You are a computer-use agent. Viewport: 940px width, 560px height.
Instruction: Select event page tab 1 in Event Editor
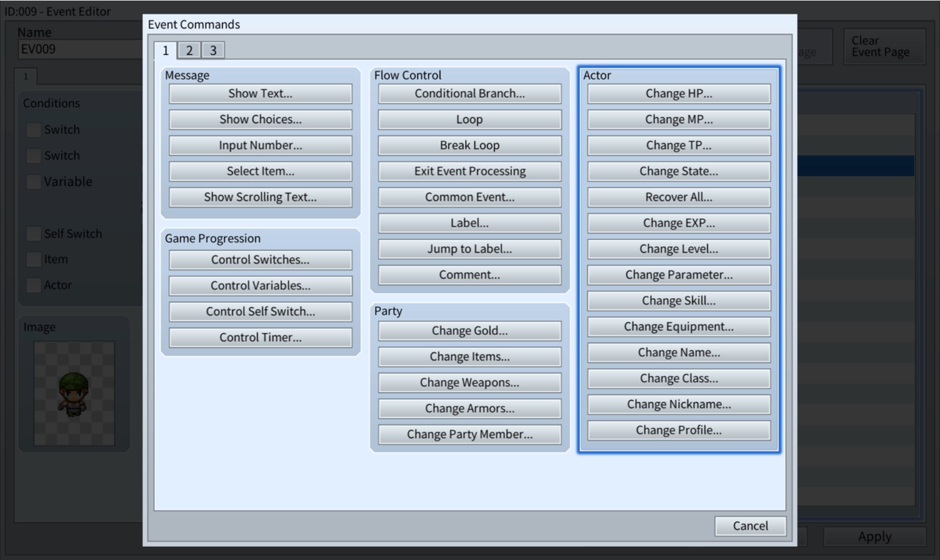coord(25,76)
